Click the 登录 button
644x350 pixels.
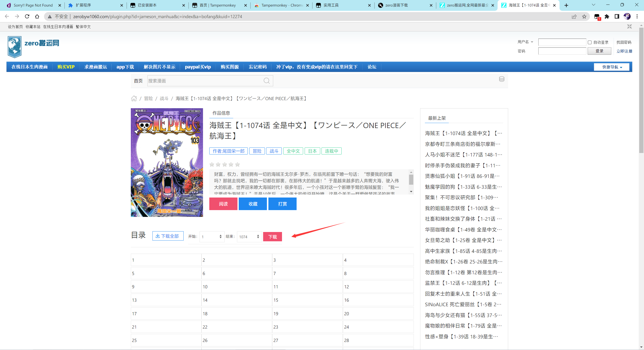(599, 51)
